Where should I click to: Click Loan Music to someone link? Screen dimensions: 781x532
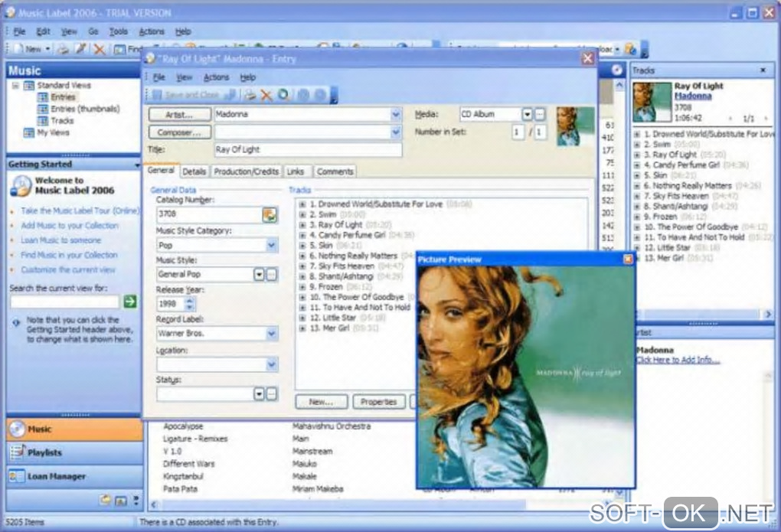tap(60, 240)
